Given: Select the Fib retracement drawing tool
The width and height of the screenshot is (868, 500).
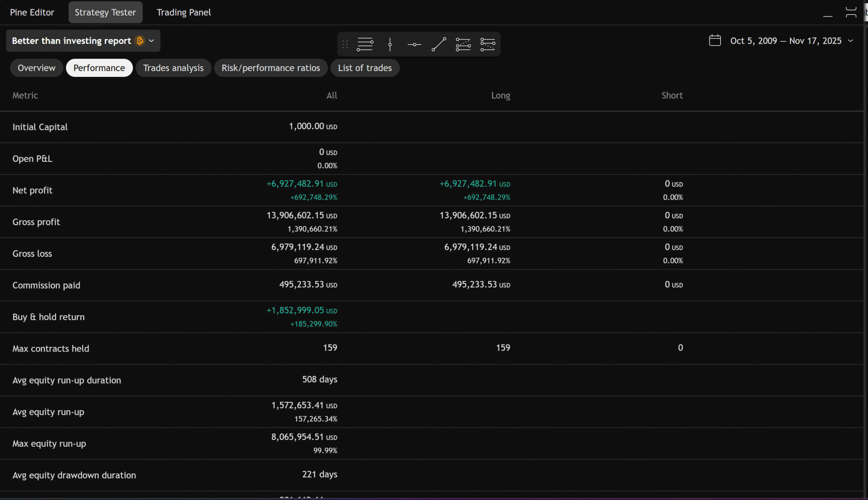Looking at the screenshot, I should click(365, 44).
